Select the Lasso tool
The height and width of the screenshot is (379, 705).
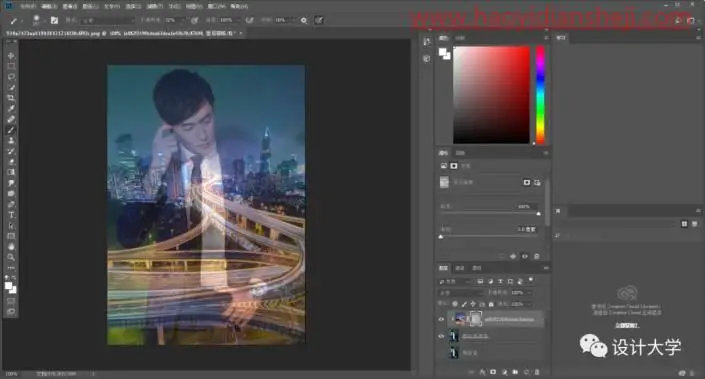coord(11,77)
